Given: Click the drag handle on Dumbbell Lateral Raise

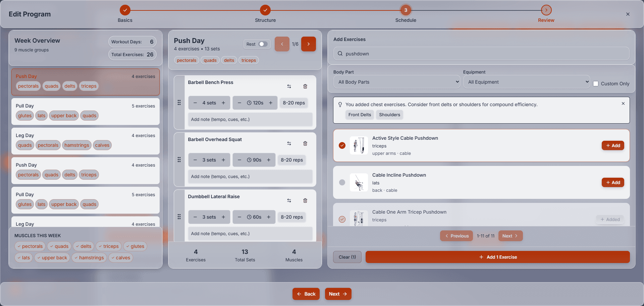Looking at the screenshot, I should click(x=179, y=217).
